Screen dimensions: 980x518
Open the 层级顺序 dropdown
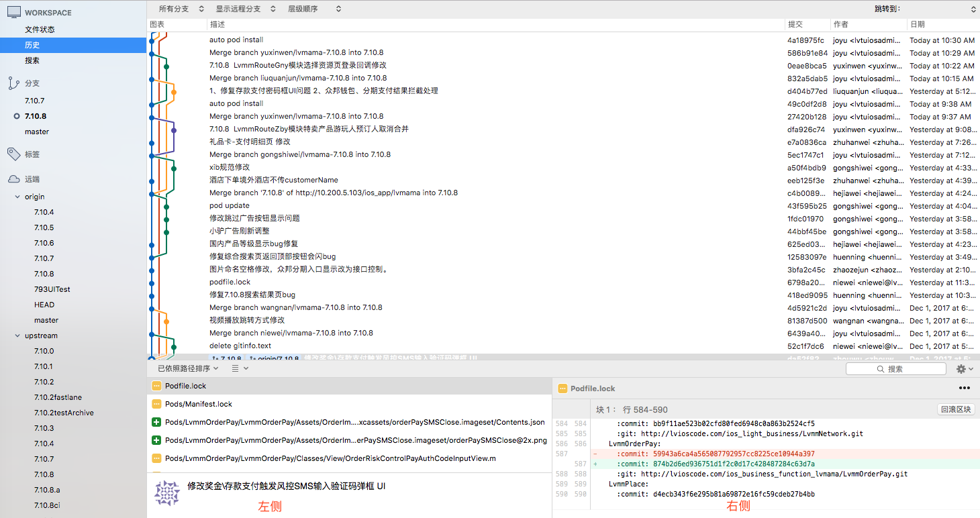[314, 9]
